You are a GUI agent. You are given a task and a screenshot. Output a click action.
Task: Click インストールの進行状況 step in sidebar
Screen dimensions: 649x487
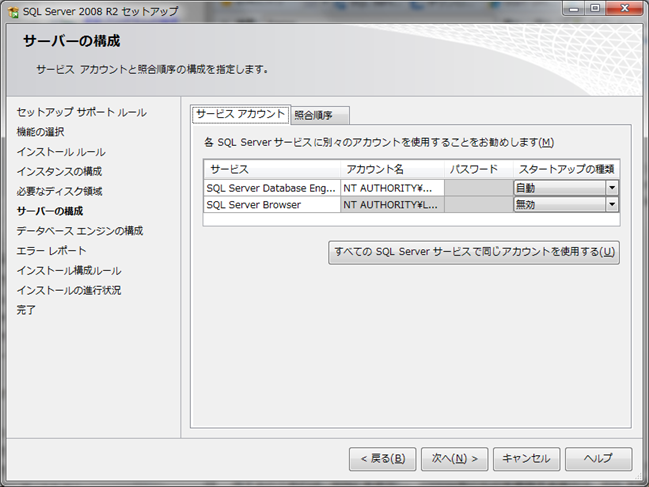pos(69,290)
